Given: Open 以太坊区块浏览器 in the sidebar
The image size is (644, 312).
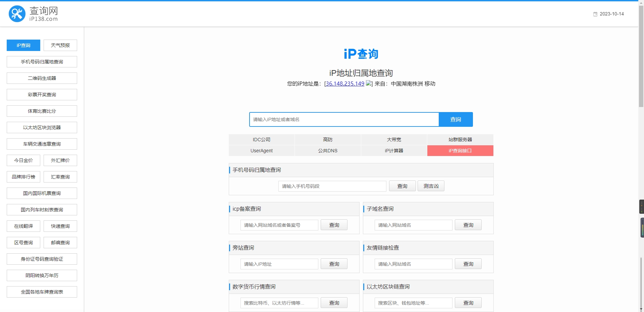Looking at the screenshot, I should 42,127.
